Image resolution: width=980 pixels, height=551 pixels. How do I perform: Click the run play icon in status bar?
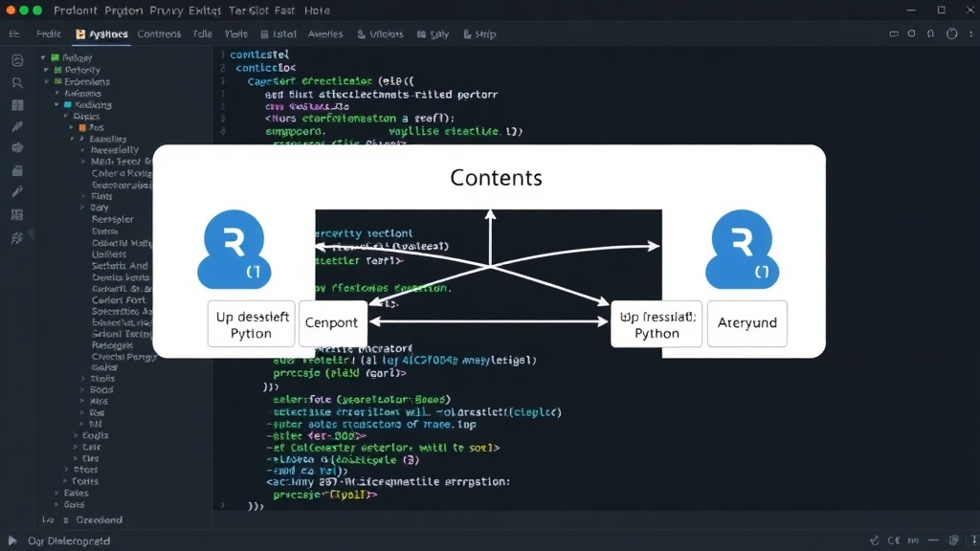click(11, 540)
